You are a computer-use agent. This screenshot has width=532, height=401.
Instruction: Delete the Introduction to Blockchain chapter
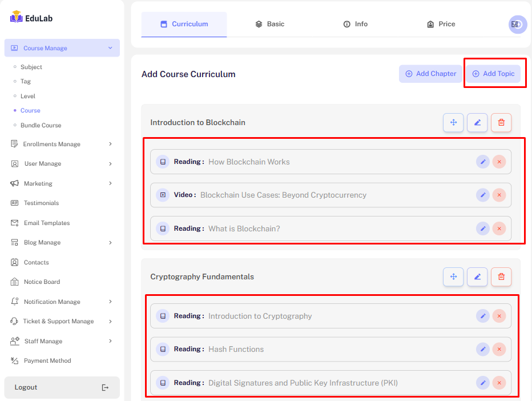(x=501, y=122)
